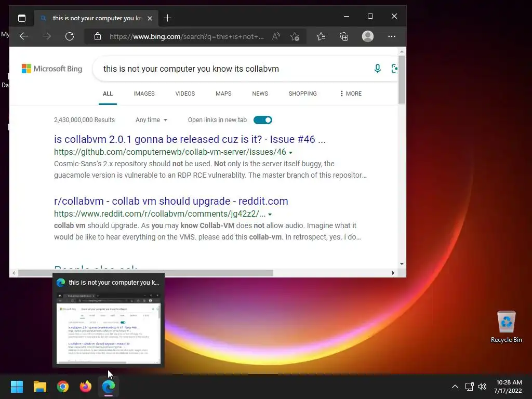The width and height of the screenshot is (532, 399).
Task: Open the Any time filter dropdown
Action: click(151, 120)
